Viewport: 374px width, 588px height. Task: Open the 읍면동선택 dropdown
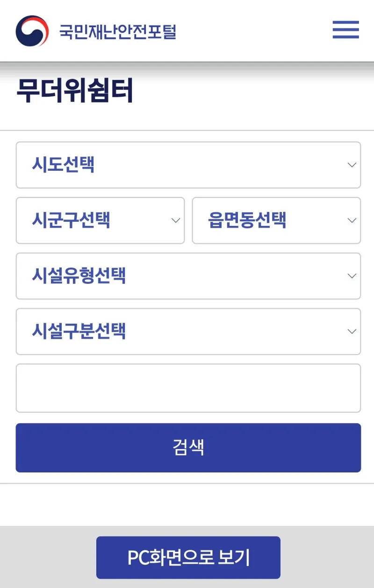tap(276, 220)
